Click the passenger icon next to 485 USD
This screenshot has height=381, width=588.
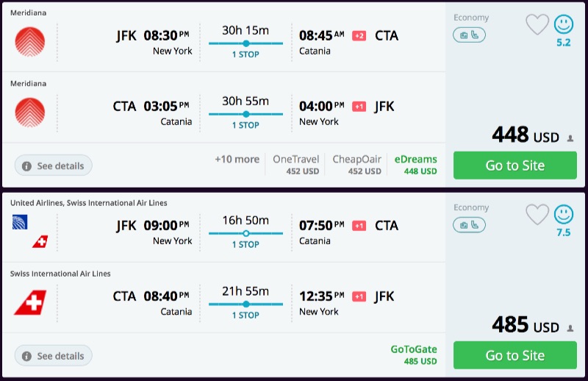coord(570,328)
